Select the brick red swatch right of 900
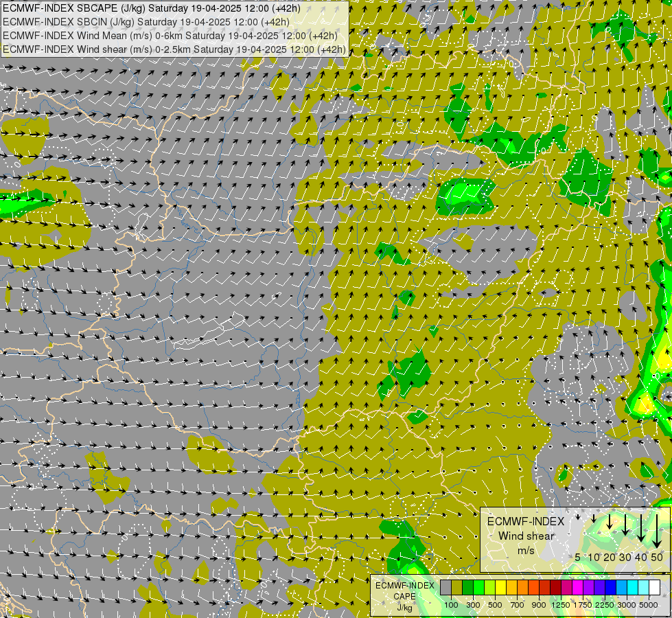The image size is (672, 618). [545, 587]
